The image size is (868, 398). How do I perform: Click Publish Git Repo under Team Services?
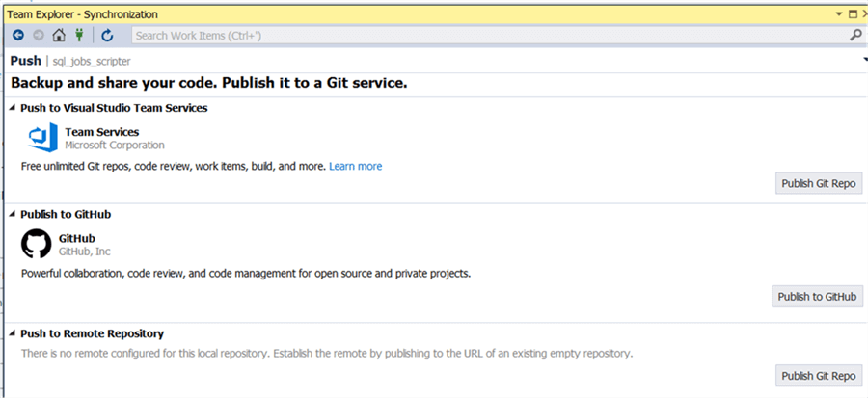coord(818,184)
